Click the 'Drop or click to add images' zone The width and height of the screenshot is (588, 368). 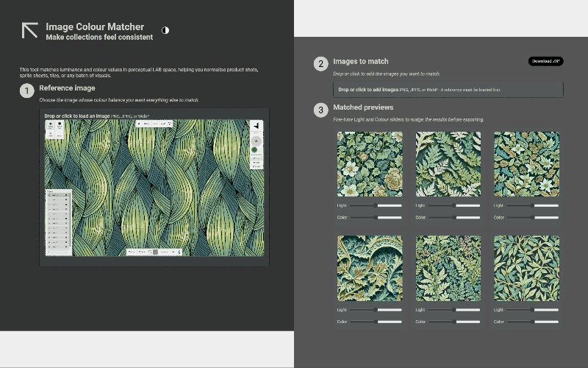tap(448, 90)
